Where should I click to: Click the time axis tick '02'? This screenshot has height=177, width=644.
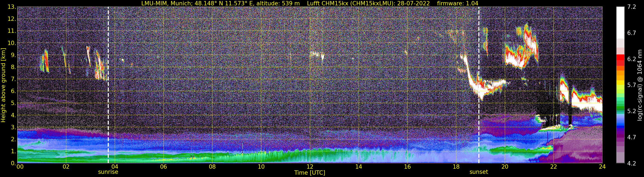click(x=66, y=167)
